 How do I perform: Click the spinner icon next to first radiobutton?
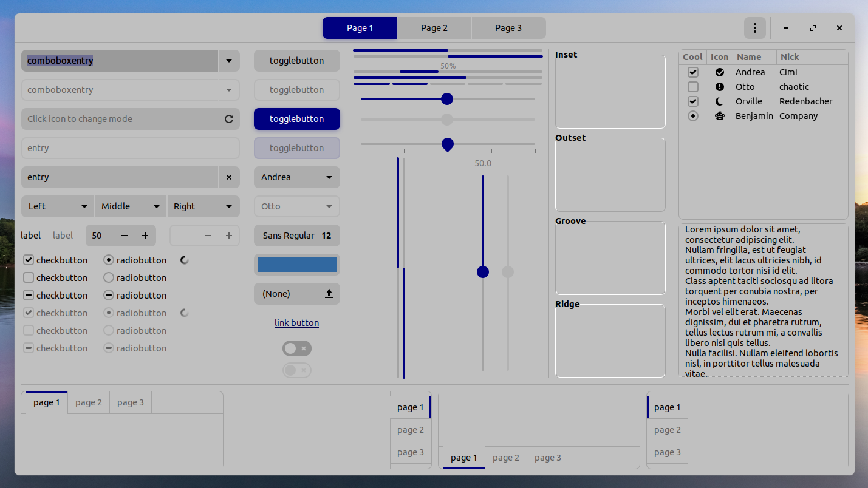(x=183, y=260)
